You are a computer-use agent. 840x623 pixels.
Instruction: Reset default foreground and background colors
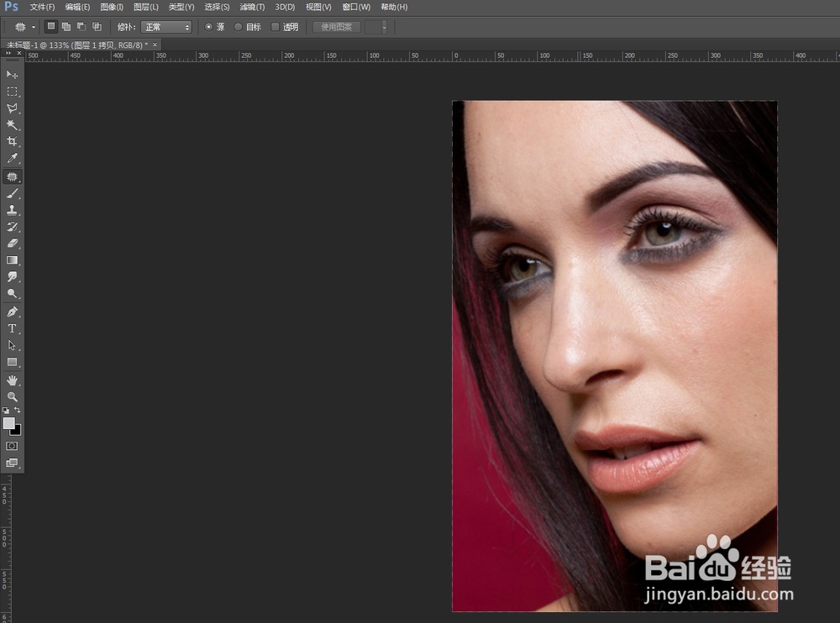point(6,411)
